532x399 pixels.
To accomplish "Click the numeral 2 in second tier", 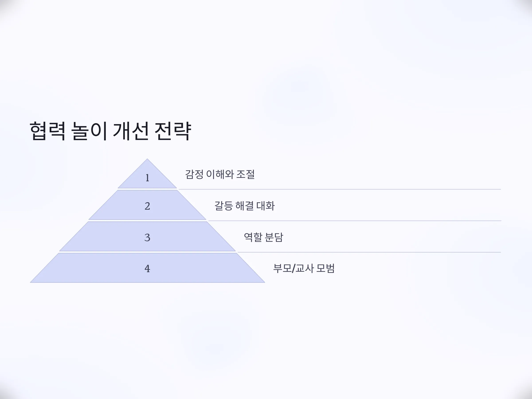I will 147,206.
